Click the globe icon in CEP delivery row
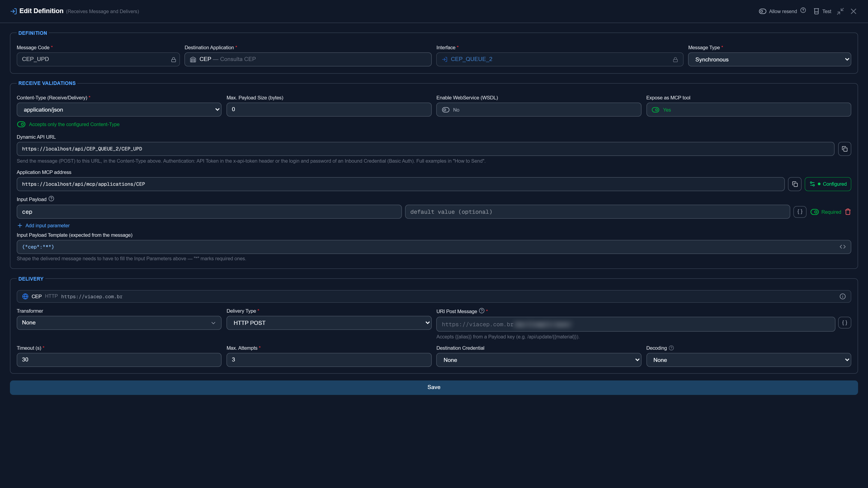 (25, 296)
